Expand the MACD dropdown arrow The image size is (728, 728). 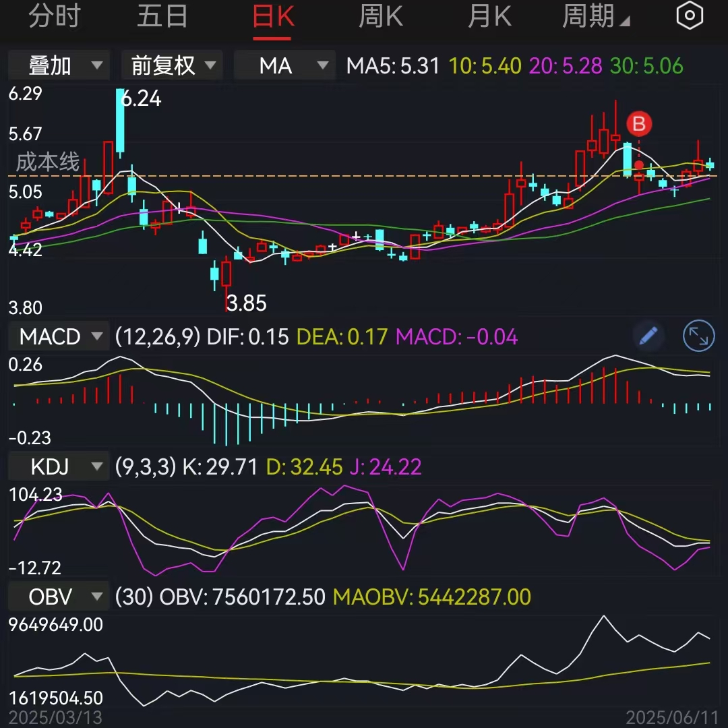(x=96, y=336)
